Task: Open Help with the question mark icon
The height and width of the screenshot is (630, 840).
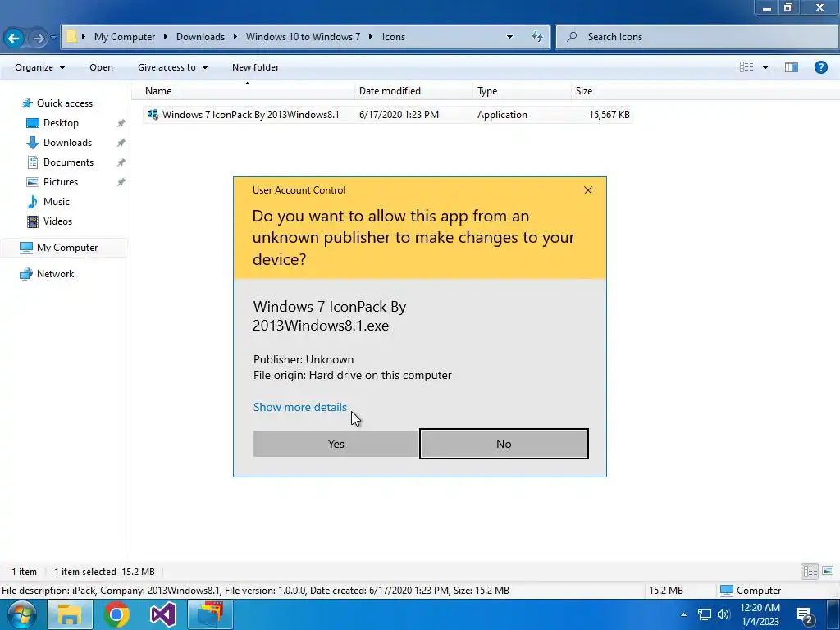Action: pyautogui.click(x=820, y=67)
